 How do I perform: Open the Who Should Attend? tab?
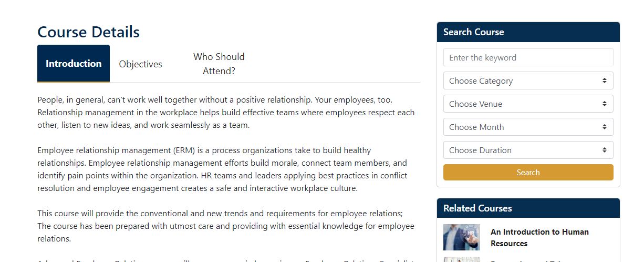tap(219, 64)
